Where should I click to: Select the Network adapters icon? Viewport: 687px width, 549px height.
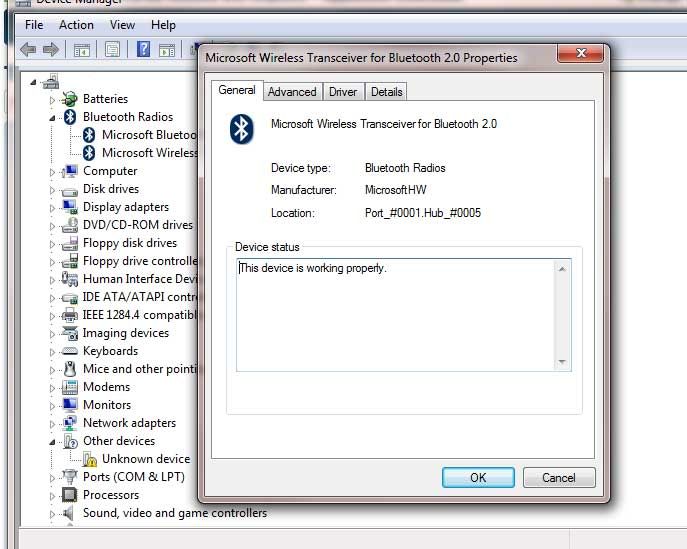(x=70, y=423)
